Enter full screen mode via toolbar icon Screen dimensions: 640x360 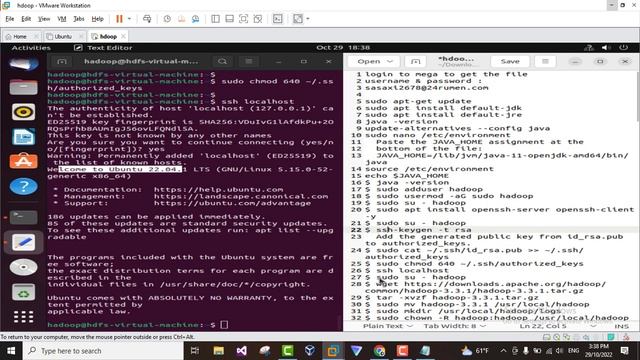(243, 19)
